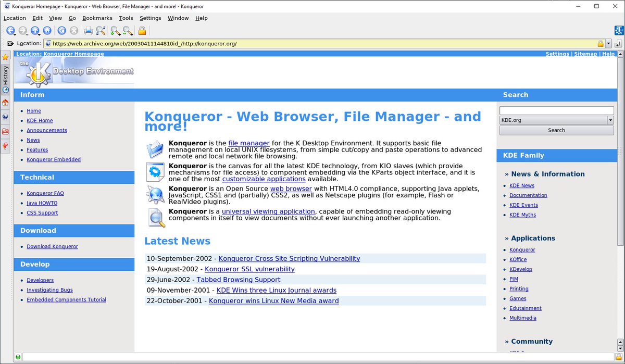The image size is (625, 364).
Task: Reload the page with the Reload icon
Action: [61, 31]
